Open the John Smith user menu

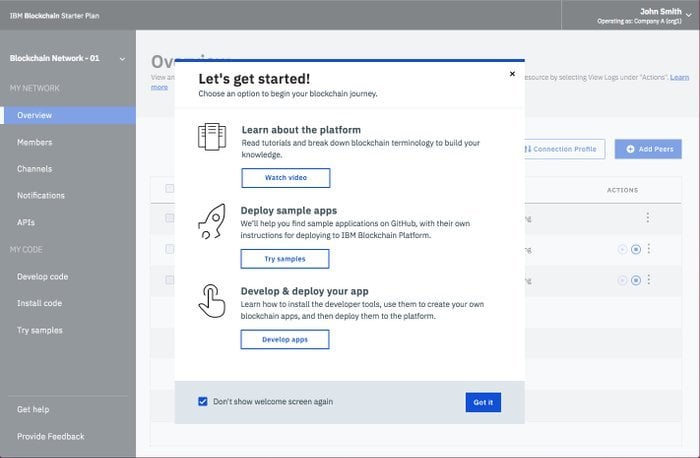point(688,16)
